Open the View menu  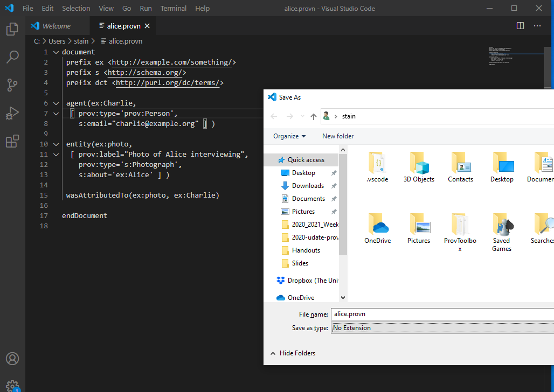click(106, 8)
